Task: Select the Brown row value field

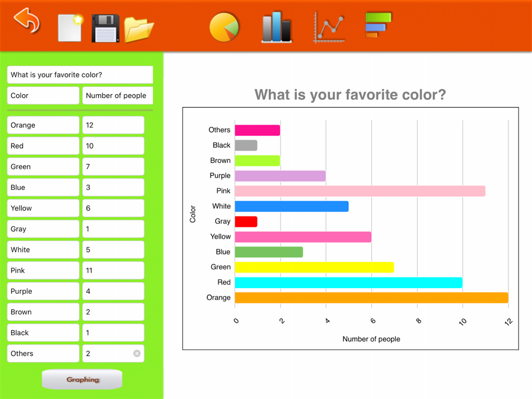Action: tap(113, 312)
